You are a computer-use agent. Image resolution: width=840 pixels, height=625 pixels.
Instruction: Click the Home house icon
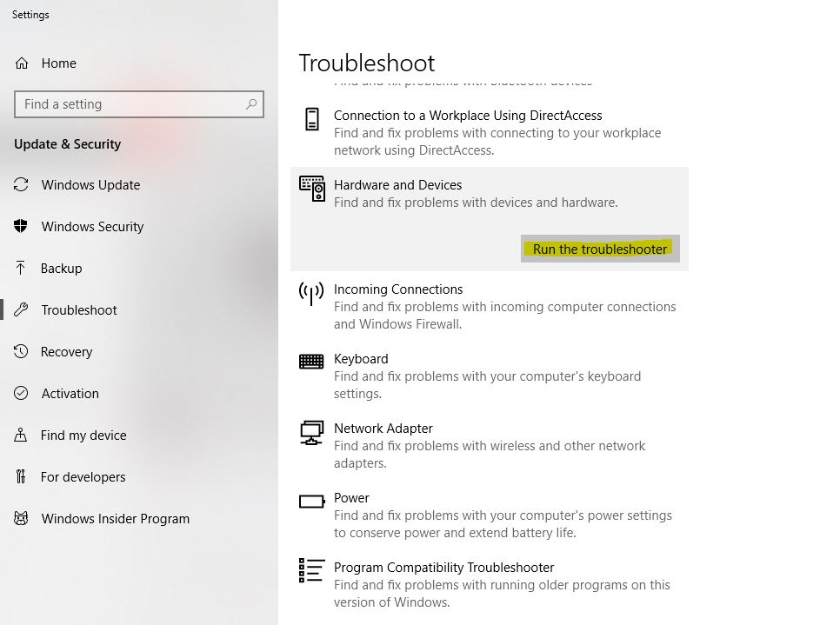[x=23, y=63]
